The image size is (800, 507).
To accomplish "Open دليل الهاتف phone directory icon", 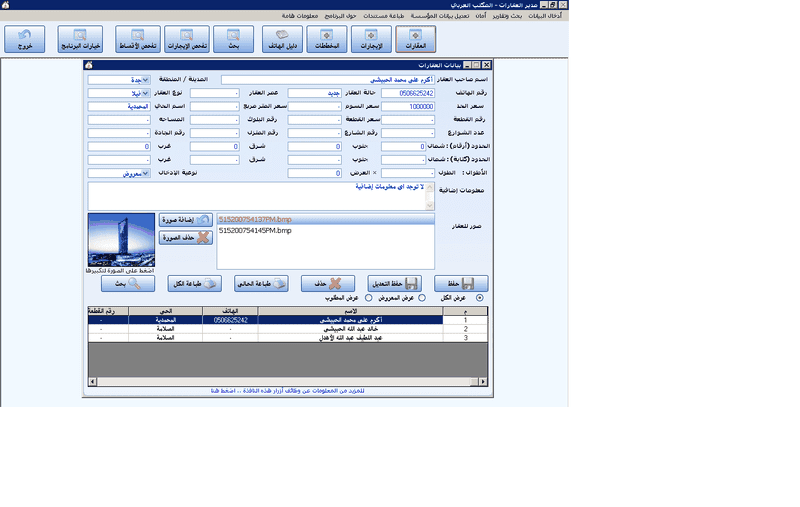I will click(x=282, y=38).
